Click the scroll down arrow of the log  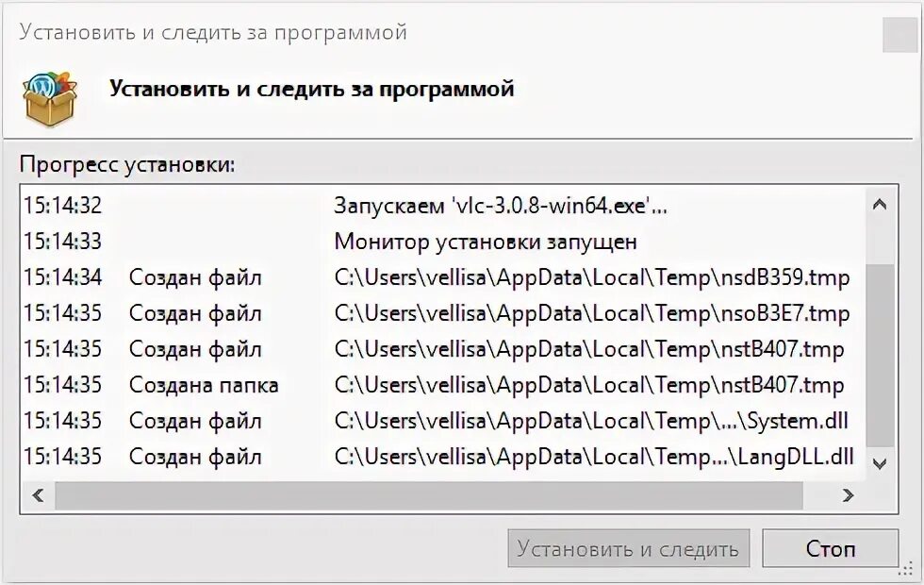point(879,463)
